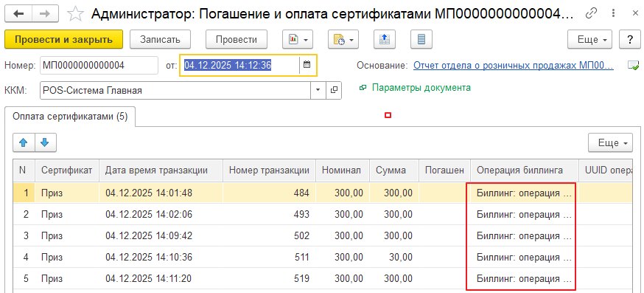Sort by the 'N' column header

coord(24,170)
